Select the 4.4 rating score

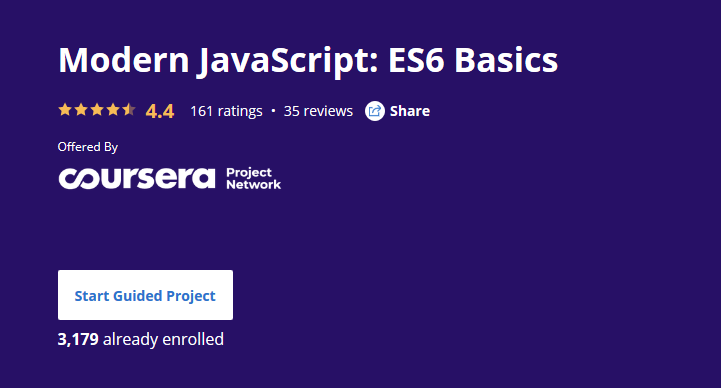(x=160, y=111)
